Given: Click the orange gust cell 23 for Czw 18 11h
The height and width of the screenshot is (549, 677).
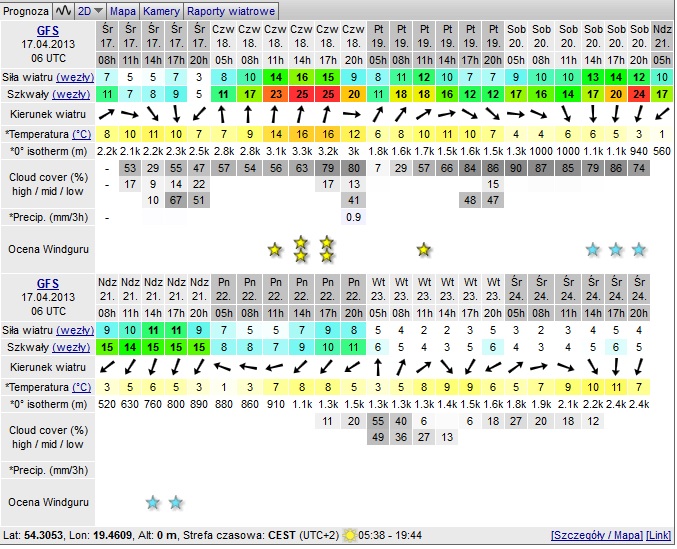Looking at the screenshot, I should click(275, 94).
